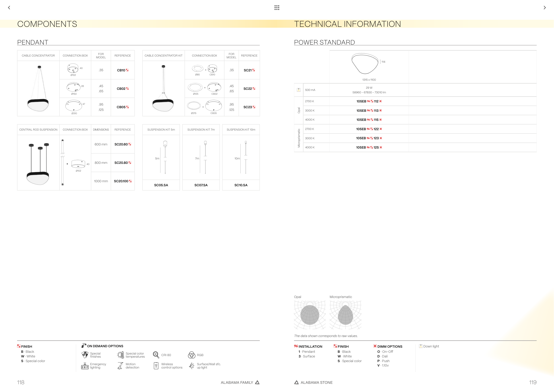
Task: Click the Microprismatic polar diagram
Action: click(345, 315)
